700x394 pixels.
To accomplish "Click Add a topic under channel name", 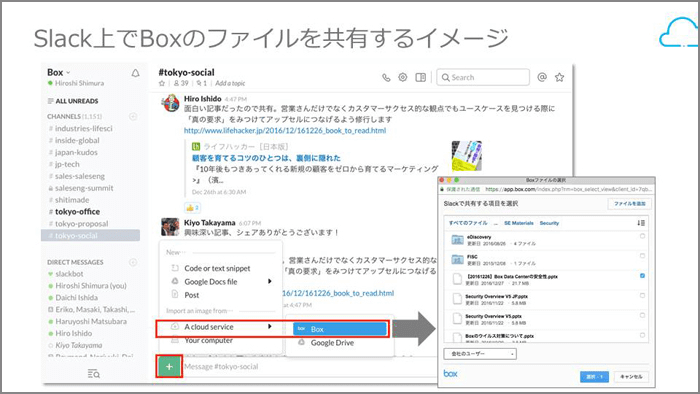I will pyautogui.click(x=230, y=83).
